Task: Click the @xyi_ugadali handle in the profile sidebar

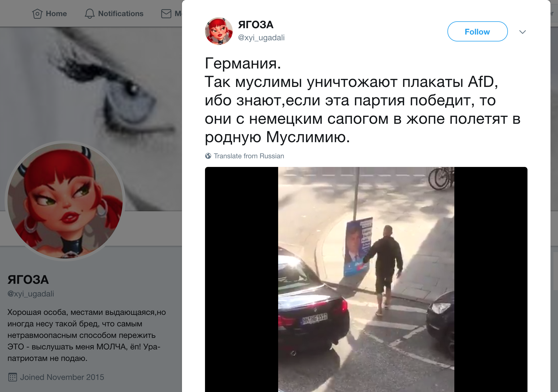Action: (31, 294)
